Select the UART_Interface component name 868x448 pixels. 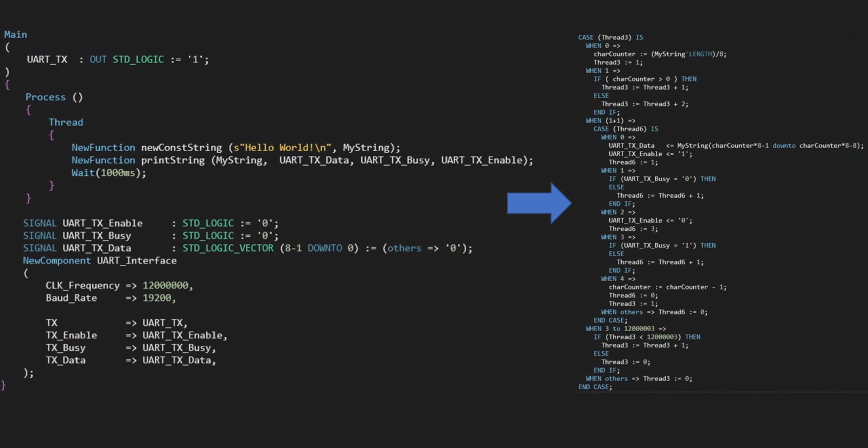[137, 261]
